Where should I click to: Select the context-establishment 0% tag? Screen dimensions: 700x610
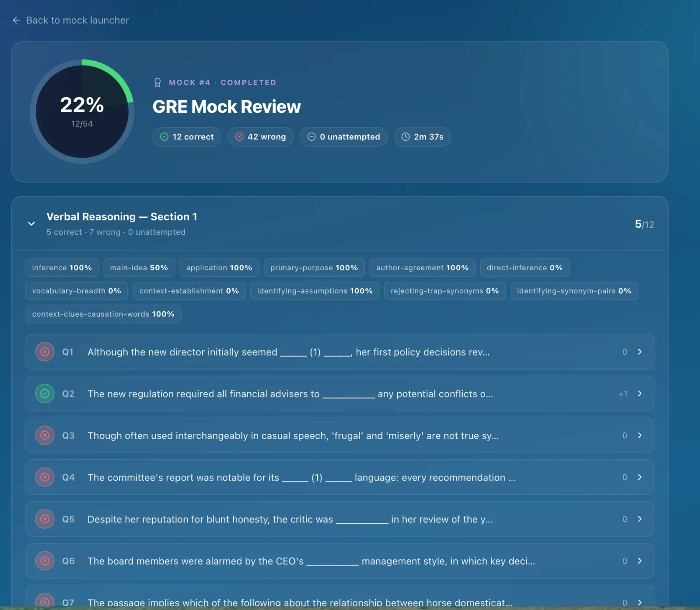pos(189,291)
